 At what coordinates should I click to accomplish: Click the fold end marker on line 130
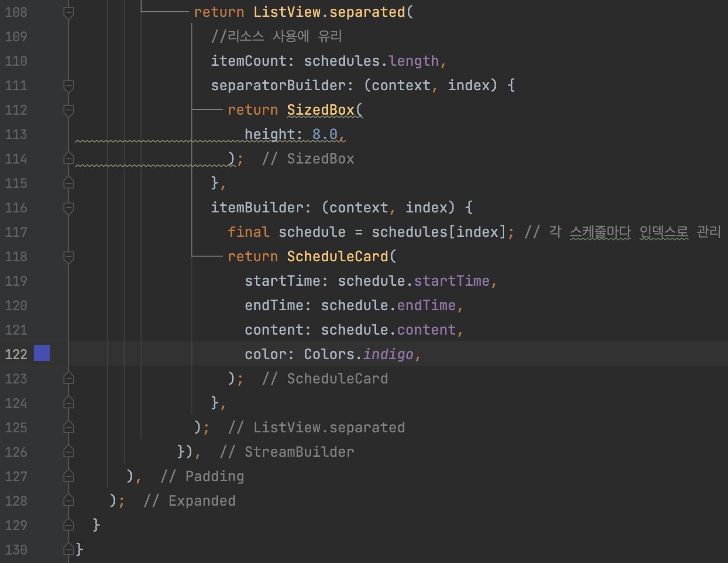coord(69,549)
